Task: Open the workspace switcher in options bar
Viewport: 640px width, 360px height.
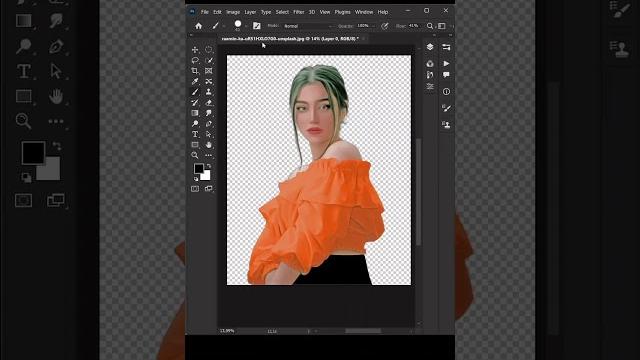Action: tap(442, 26)
